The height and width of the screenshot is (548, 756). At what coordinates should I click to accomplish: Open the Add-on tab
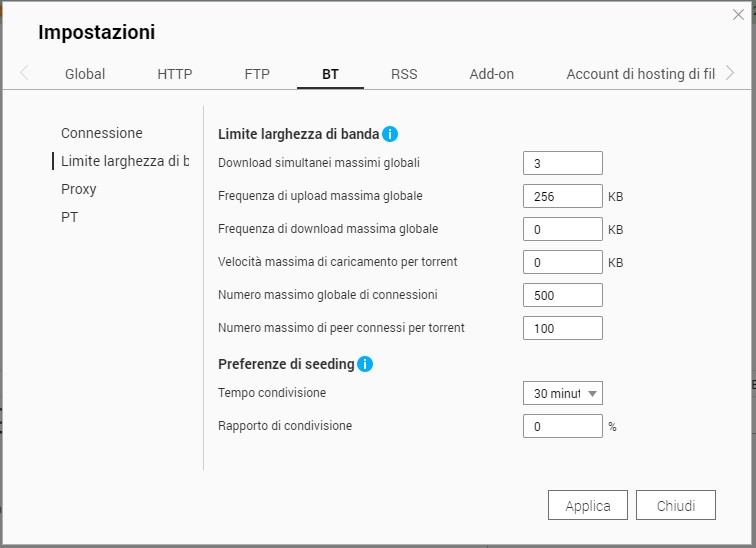(491, 74)
